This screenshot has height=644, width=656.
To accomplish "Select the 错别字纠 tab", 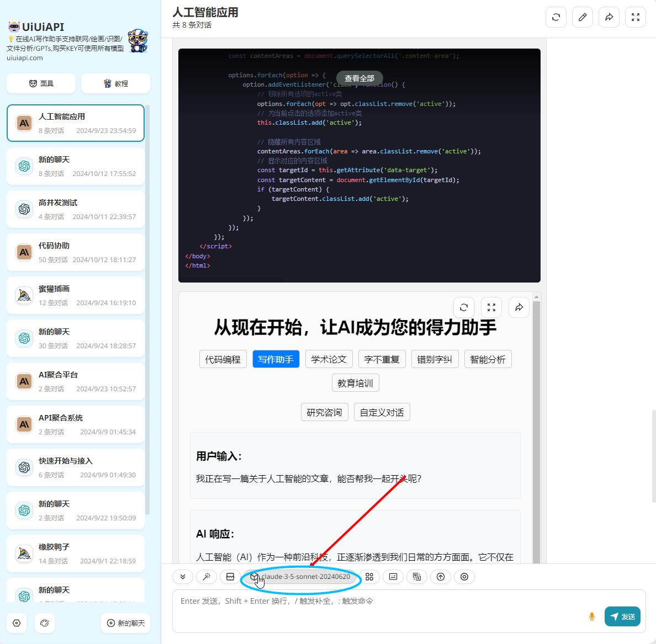I will click(x=435, y=359).
